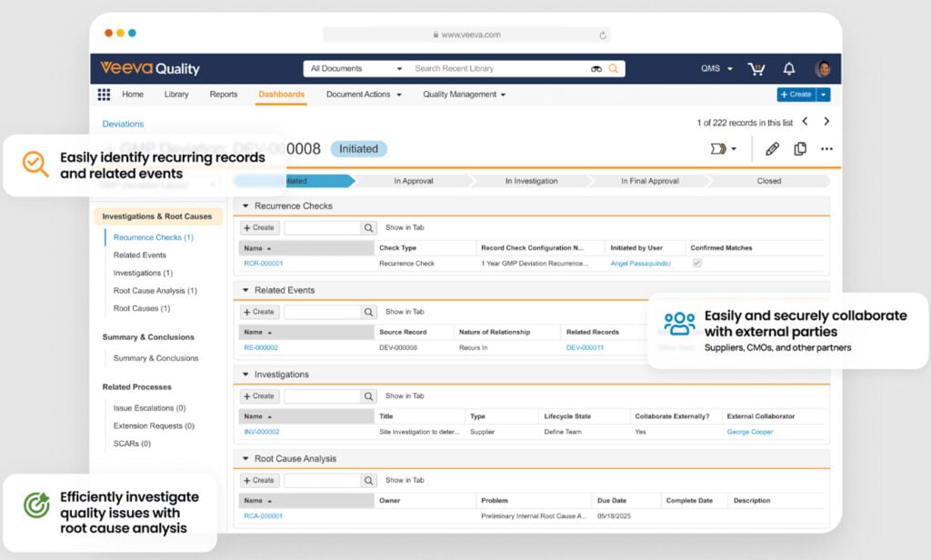Click the shopping cart icon
Viewport: 931px width, 560px height.
tap(756, 69)
